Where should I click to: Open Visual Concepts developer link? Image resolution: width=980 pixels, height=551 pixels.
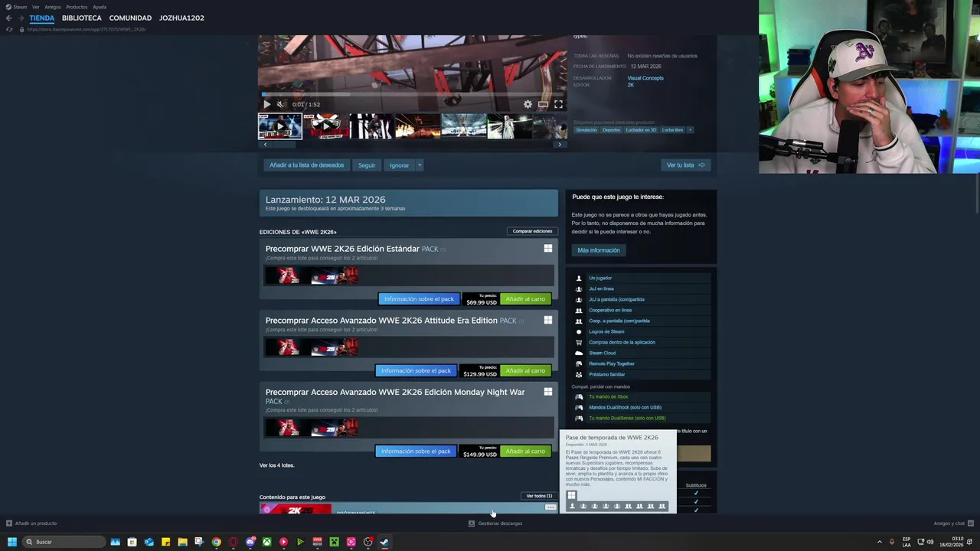click(645, 78)
